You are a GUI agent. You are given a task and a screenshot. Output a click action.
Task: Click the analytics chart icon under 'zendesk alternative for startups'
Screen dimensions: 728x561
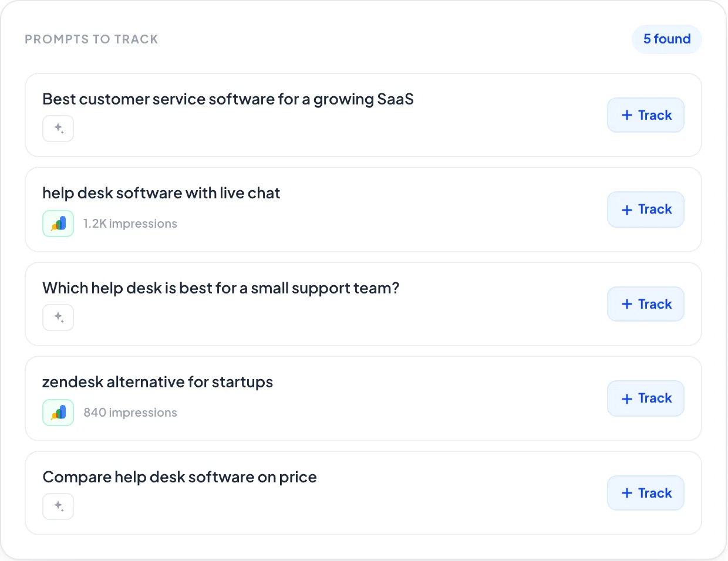point(58,413)
